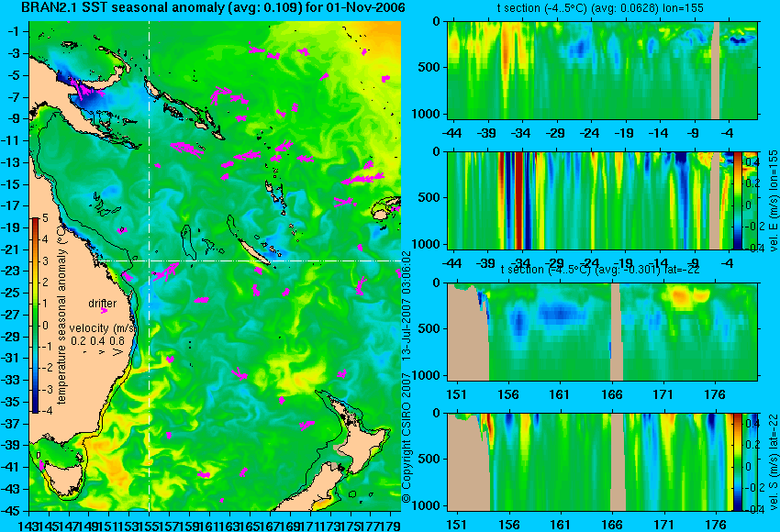
Task: Click the 'velocity (m/s)' legend label
Action: (x=103, y=328)
